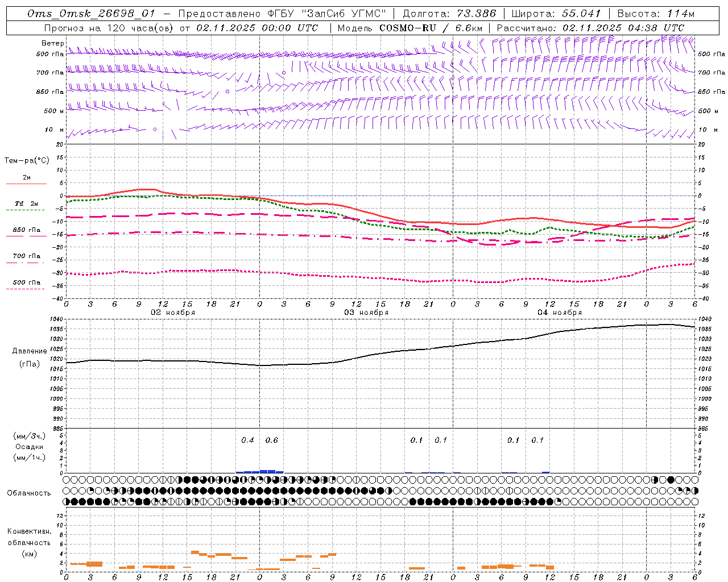The height and width of the screenshot is (582, 728).
Task: Click the Конвективн. convective cloud label
Action: coord(29,531)
